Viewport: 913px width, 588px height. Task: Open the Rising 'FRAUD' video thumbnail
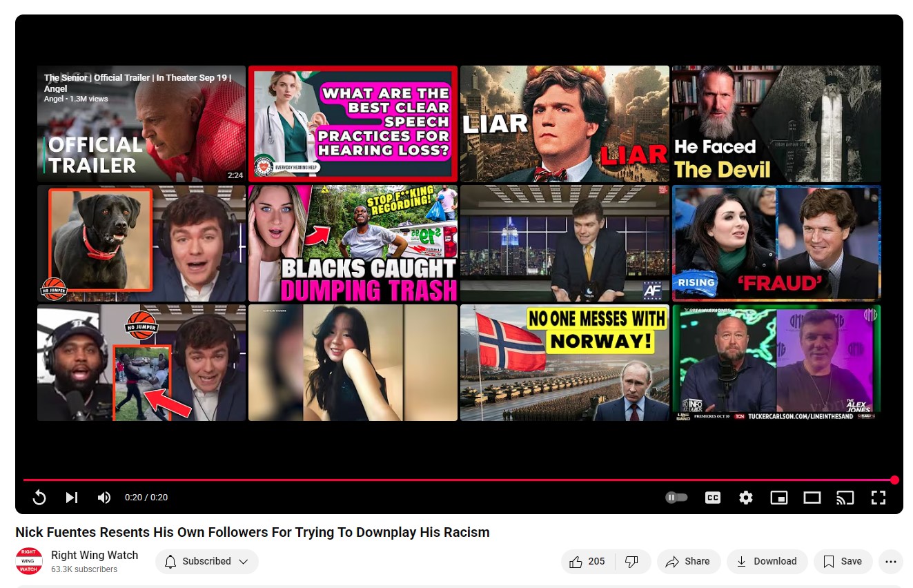[x=776, y=243]
